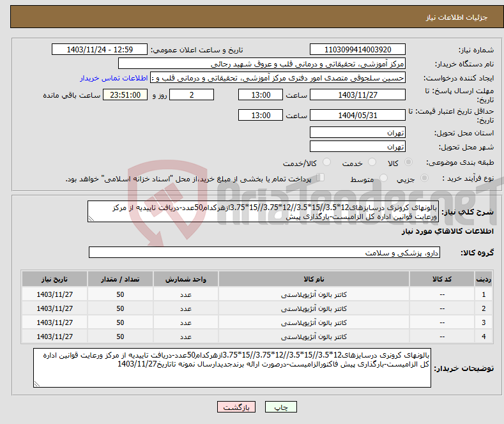Click the واحد شمارش column header

point(186,279)
